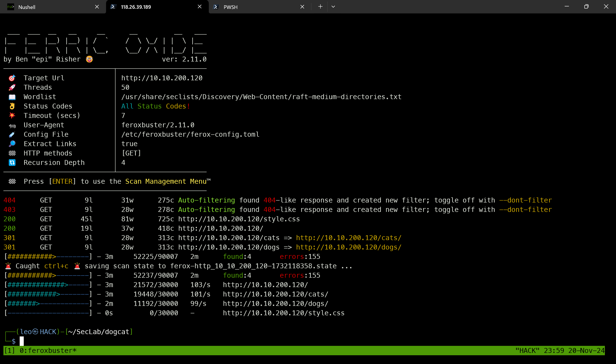The width and height of the screenshot is (616, 364).
Task: Click the ver: 2.11.0 version text
Action: tap(184, 59)
